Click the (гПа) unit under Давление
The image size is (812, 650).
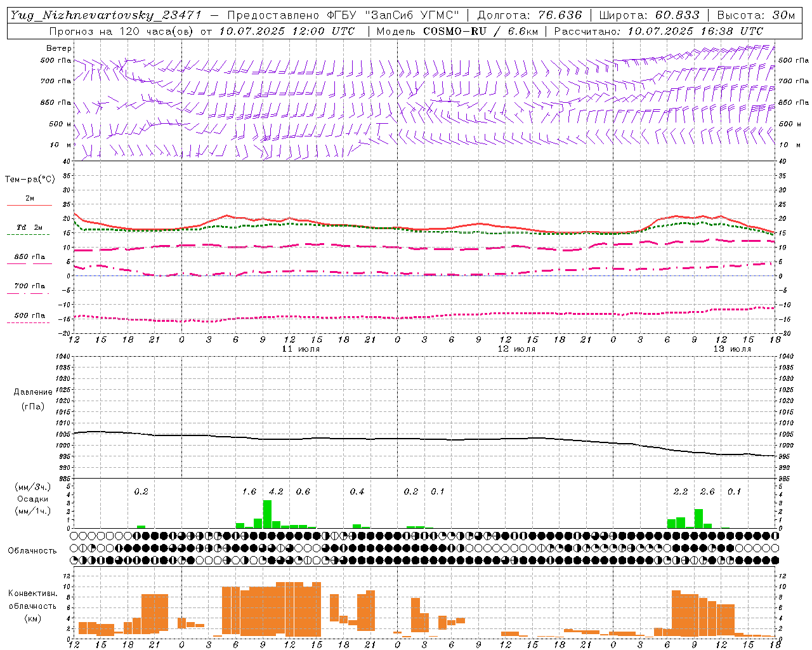point(33,406)
